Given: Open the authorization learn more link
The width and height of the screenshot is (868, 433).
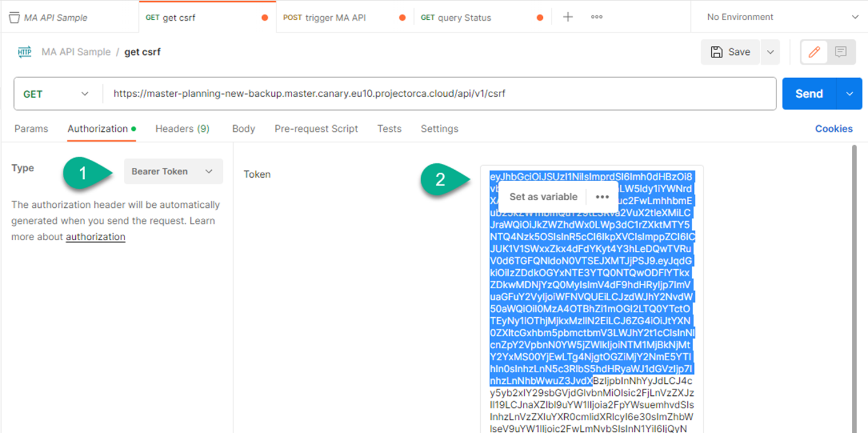Looking at the screenshot, I should [x=95, y=237].
